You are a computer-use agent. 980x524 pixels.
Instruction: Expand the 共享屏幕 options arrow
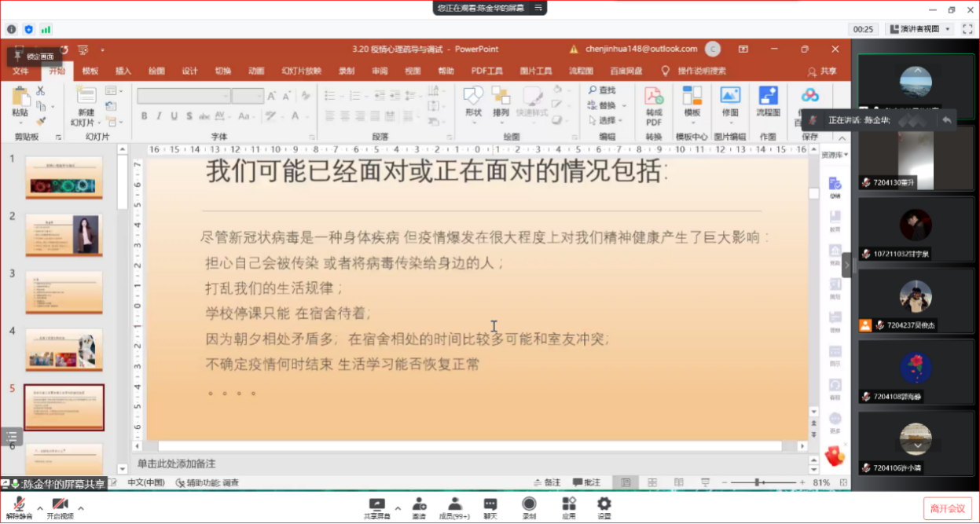[398, 508]
